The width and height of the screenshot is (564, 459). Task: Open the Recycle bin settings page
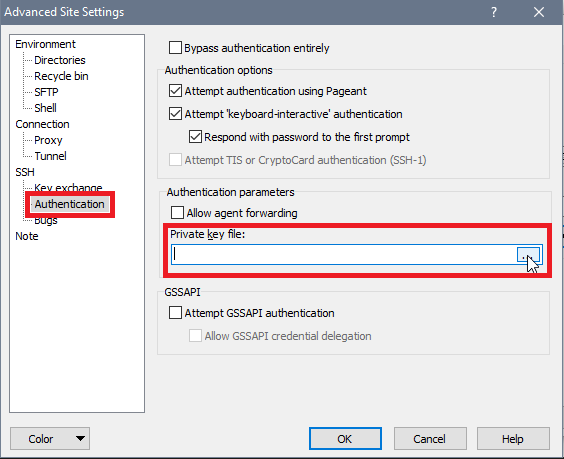[x=61, y=76]
